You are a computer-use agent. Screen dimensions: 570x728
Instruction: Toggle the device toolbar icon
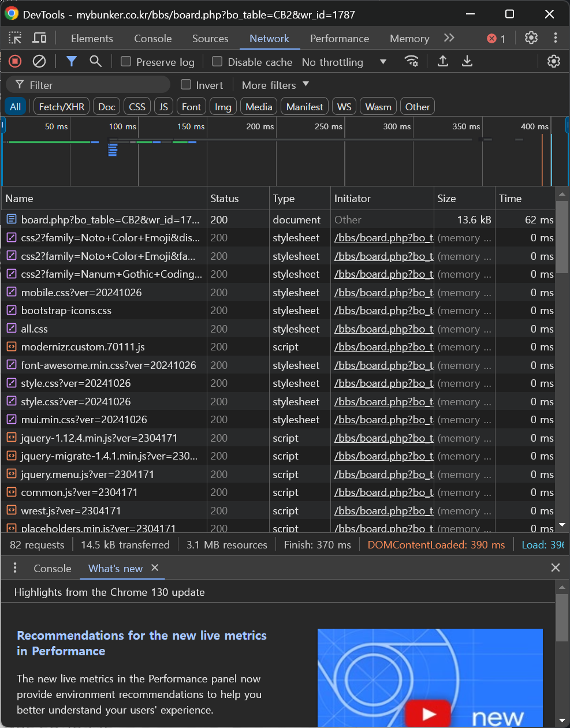tap(40, 38)
